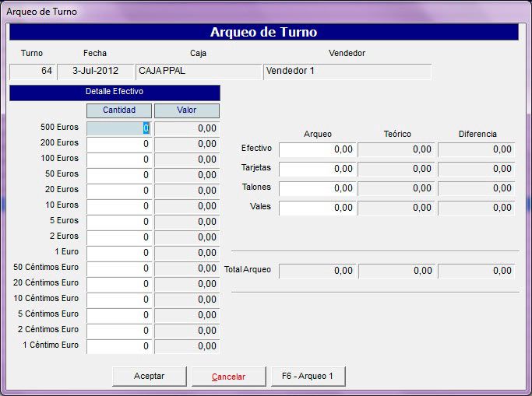Click the Total Arqueo amount field
The height and width of the screenshot is (396, 532).
click(318, 271)
